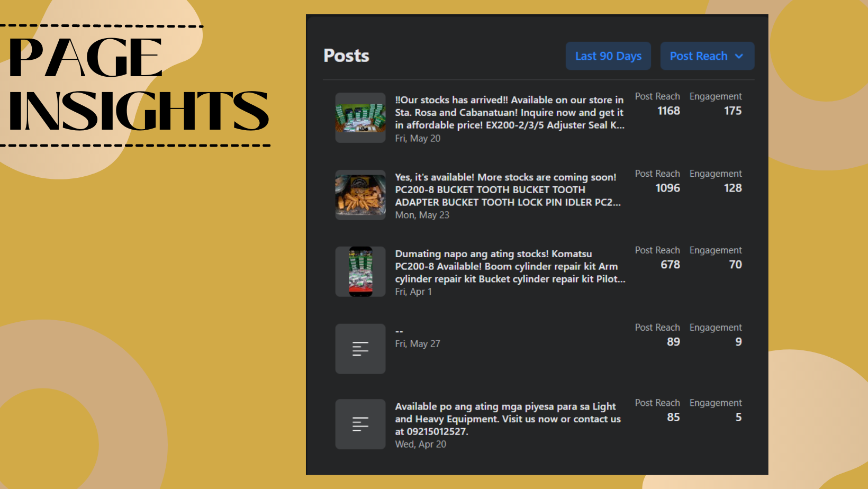Select the post reach value 85

click(674, 417)
